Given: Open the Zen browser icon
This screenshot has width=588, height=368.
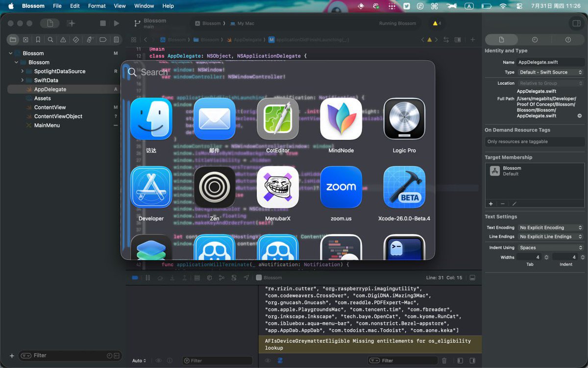Looking at the screenshot, I should coord(214,187).
